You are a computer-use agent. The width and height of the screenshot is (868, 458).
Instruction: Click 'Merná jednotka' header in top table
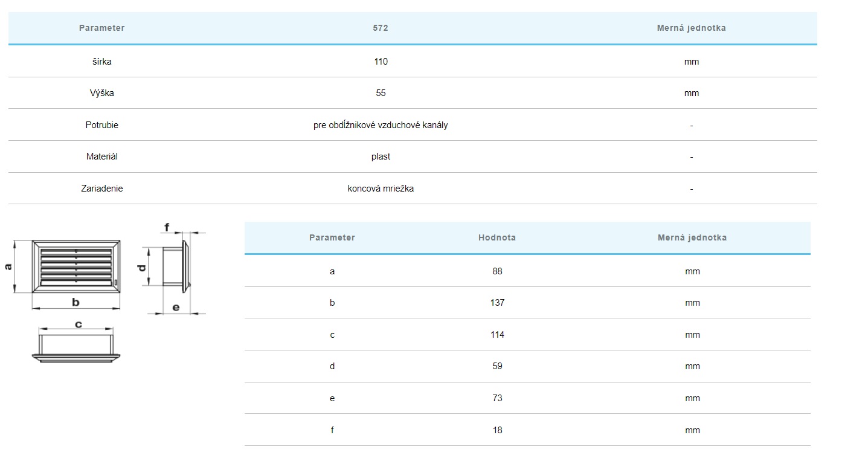(691, 28)
